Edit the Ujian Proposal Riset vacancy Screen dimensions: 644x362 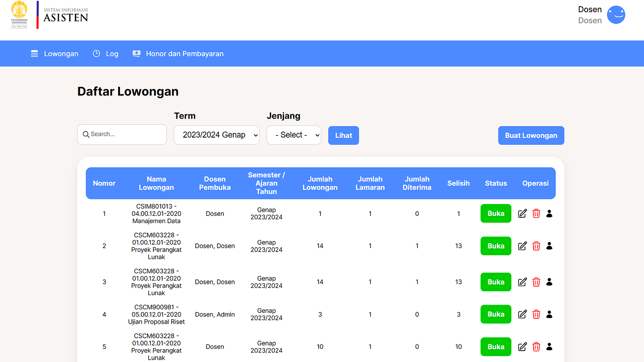(522, 314)
